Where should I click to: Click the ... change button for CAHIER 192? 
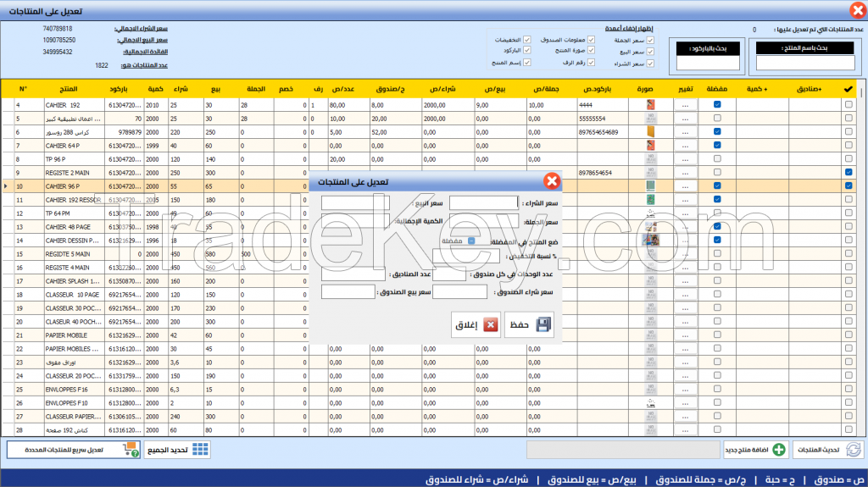click(685, 104)
